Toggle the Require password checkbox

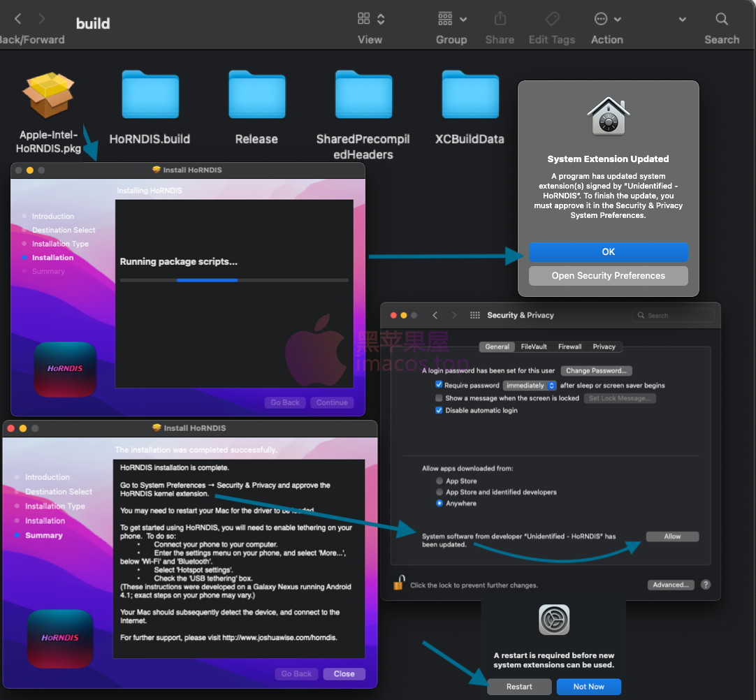click(x=439, y=385)
